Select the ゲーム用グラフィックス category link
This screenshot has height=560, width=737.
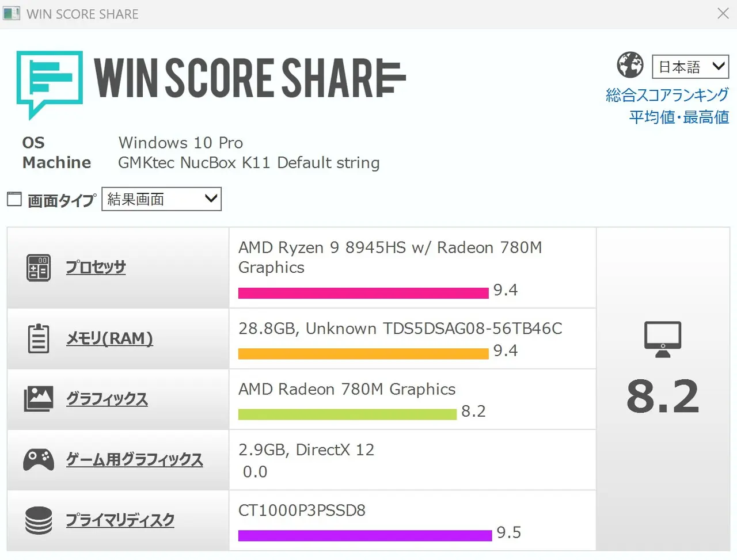click(x=134, y=460)
